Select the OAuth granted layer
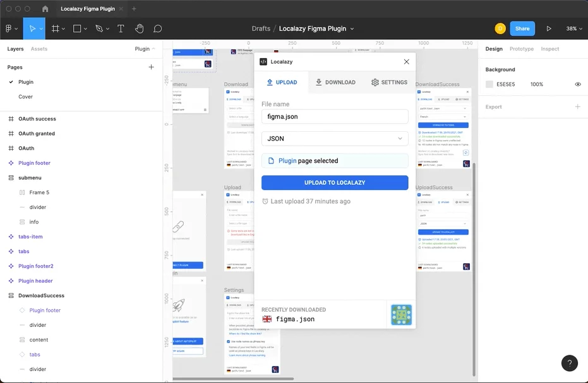 [x=37, y=133]
